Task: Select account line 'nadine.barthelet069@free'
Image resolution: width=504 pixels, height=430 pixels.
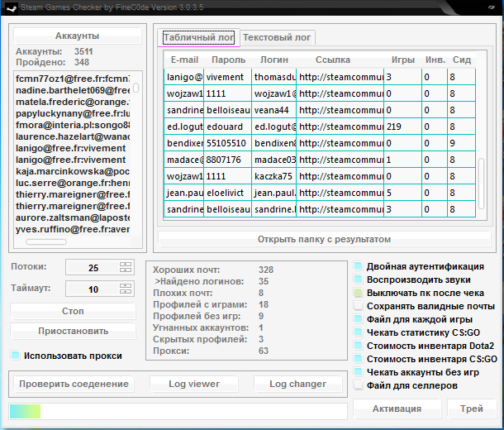Action: [x=73, y=90]
